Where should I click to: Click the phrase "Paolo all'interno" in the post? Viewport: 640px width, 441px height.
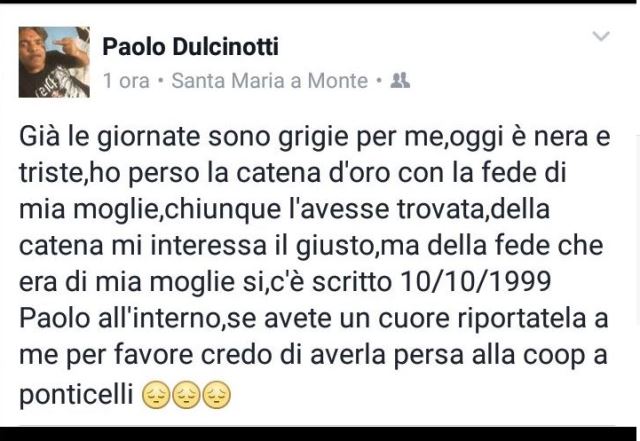pyautogui.click(x=120, y=318)
